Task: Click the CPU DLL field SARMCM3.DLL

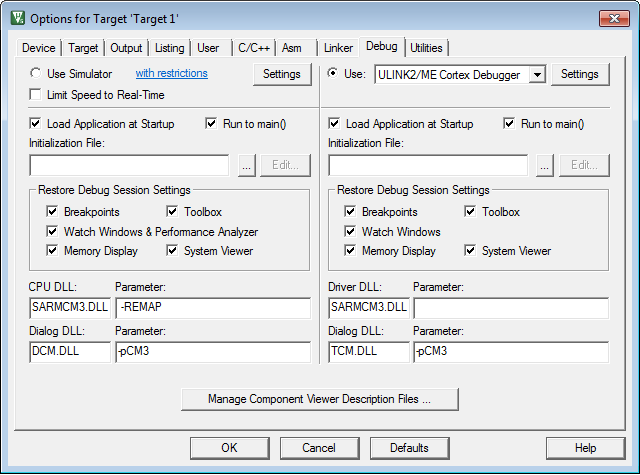Action: [70, 308]
